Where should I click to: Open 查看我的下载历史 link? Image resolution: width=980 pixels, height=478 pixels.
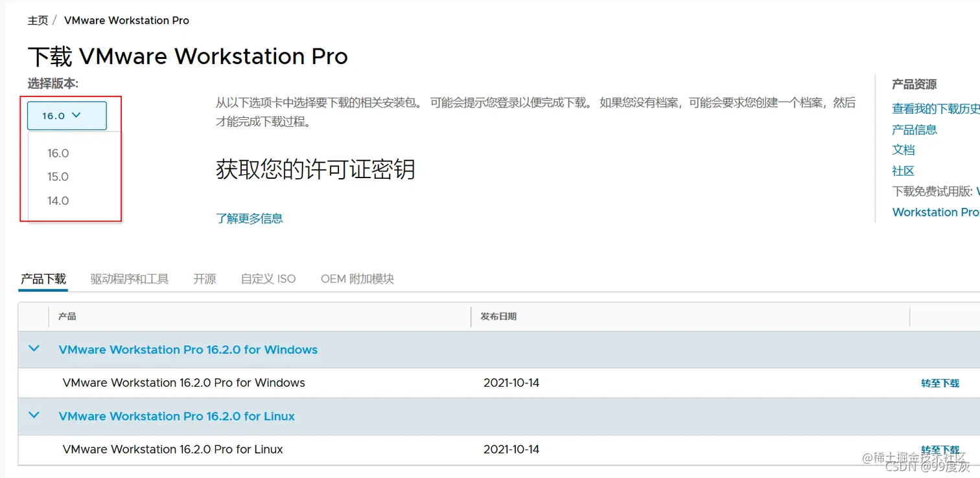point(936,109)
